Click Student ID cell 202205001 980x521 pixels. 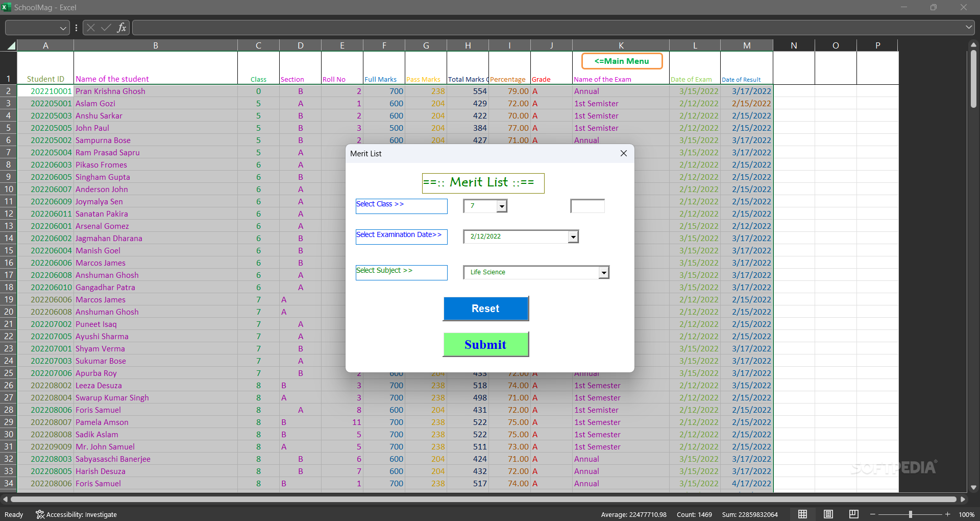click(x=45, y=103)
